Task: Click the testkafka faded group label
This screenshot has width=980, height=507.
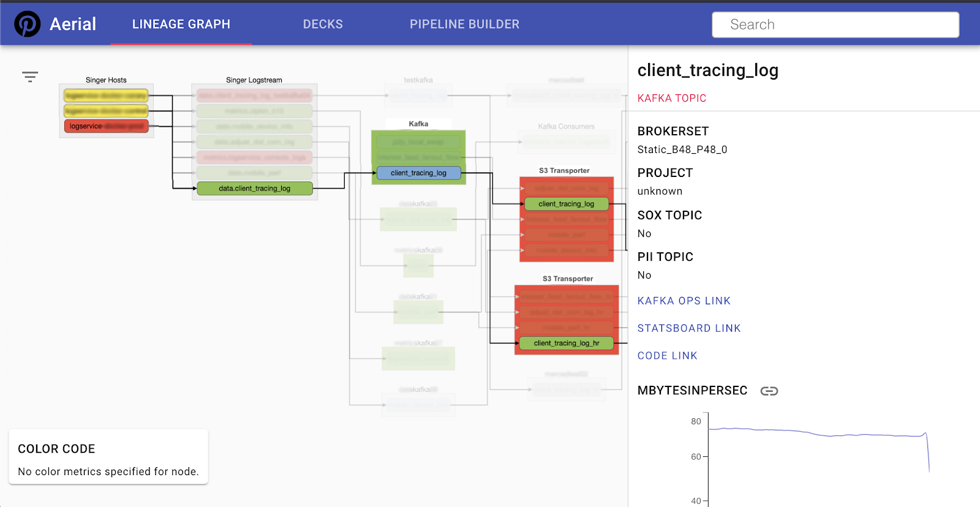Action: [418, 80]
